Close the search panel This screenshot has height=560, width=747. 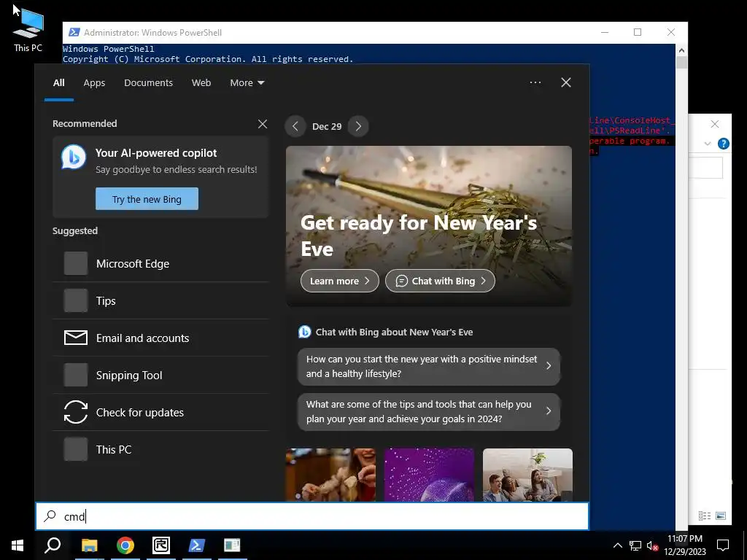[566, 82]
